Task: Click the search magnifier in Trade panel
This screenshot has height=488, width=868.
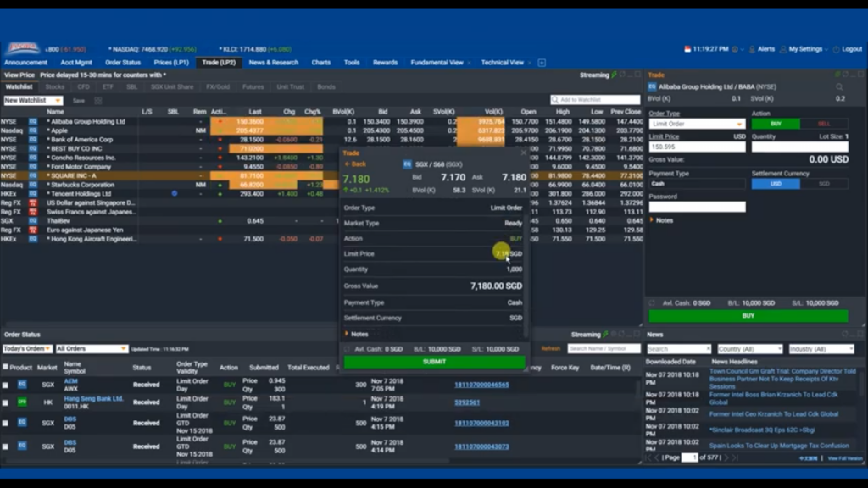Action: coord(839,87)
